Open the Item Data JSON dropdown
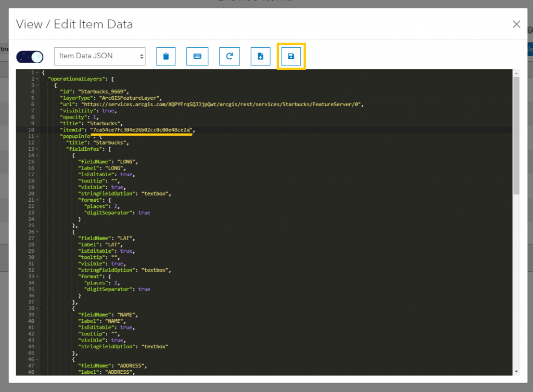Screen dimensions: 533x392 click(x=99, y=56)
